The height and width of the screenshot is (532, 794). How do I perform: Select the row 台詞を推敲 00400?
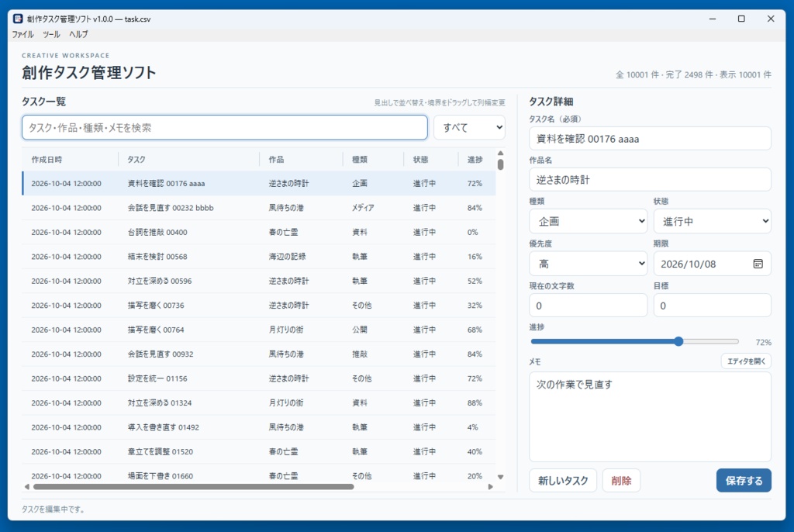[x=259, y=232]
